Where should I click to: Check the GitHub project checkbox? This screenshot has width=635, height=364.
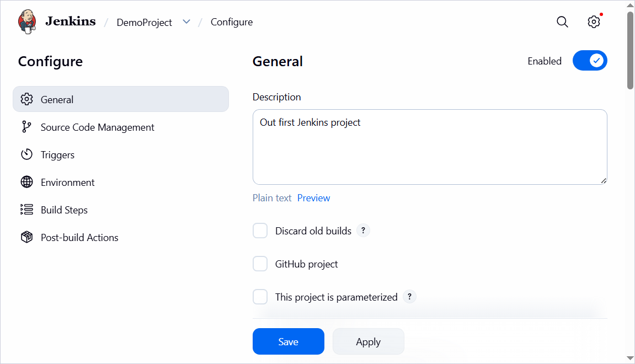click(x=260, y=264)
